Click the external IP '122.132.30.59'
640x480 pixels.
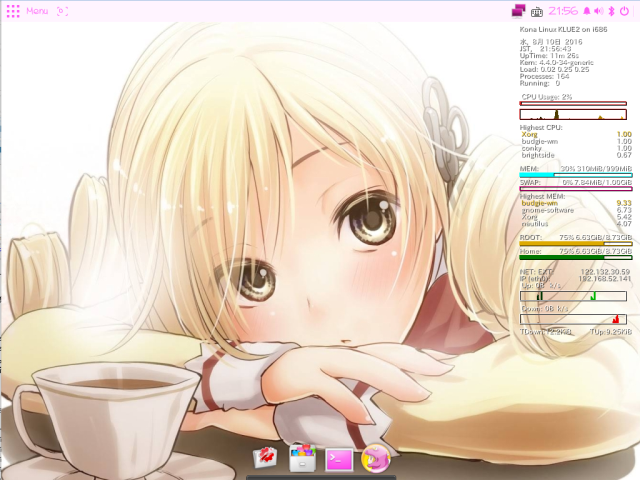point(605,271)
